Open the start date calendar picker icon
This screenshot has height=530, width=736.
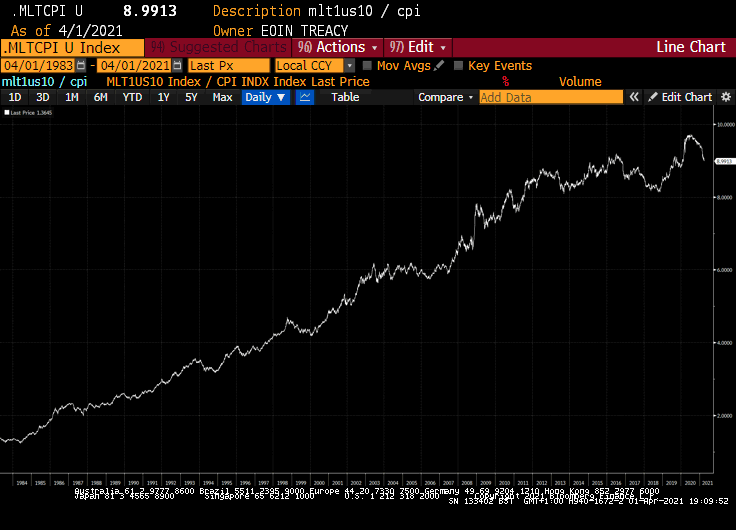81,65
